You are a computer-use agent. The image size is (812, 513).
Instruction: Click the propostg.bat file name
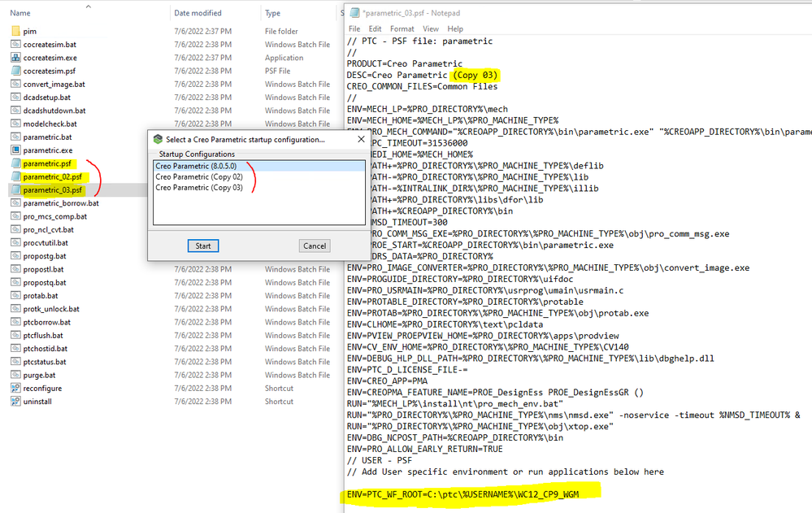(x=45, y=256)
